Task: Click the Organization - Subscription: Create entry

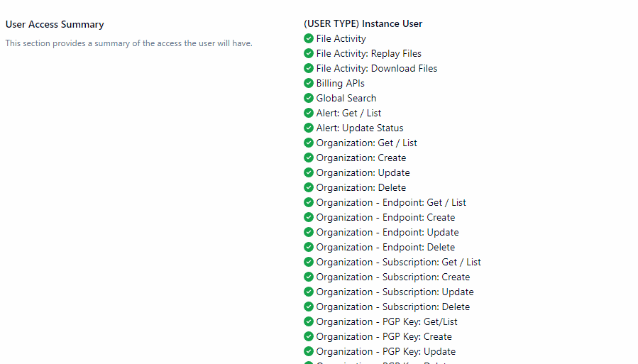Action: (392, 277)
